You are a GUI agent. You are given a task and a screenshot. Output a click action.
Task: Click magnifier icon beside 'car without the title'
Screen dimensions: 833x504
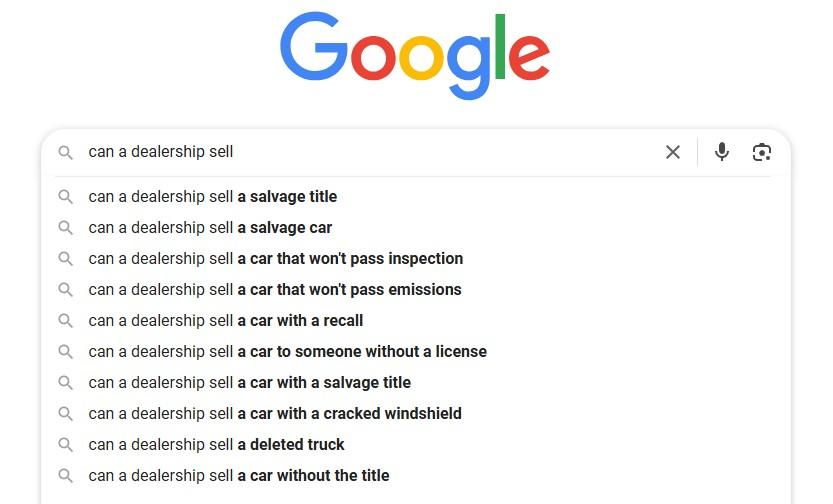click(x=65, y=475)
